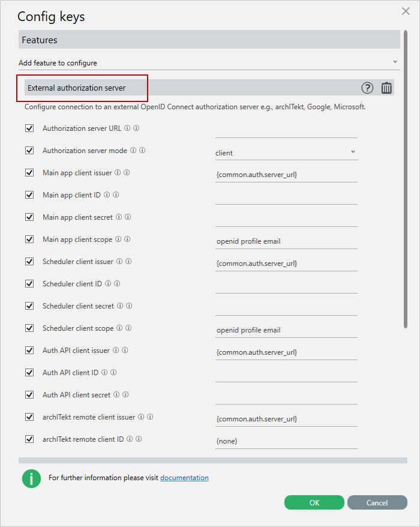Toggle Scheduler client ID checkbox
The width and height of the screenshot is (420, 527).
pyautogui.click(x=29, y=283)
